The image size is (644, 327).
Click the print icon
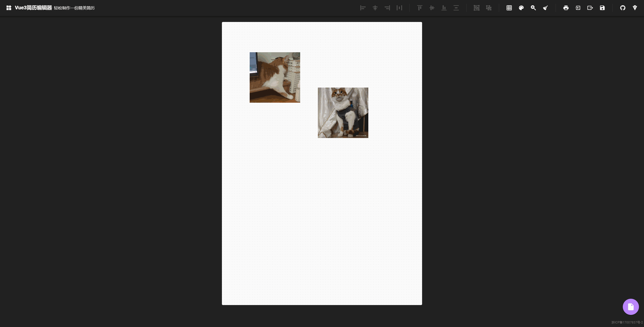566,8
